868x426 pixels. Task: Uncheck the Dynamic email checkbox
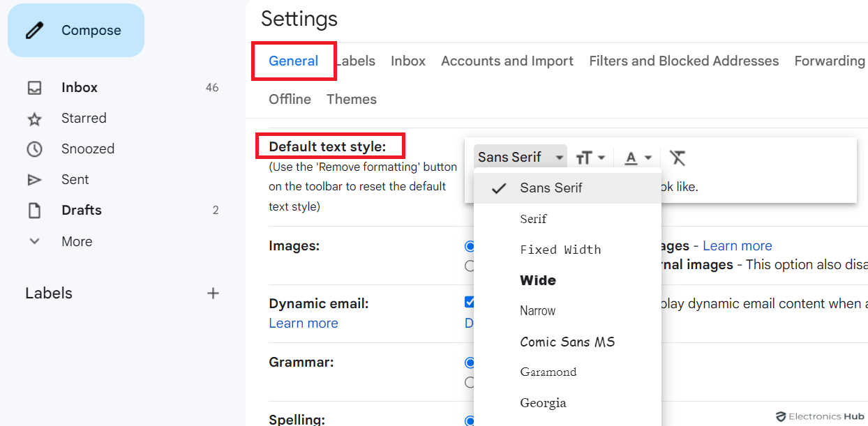(x=469, y=303)
